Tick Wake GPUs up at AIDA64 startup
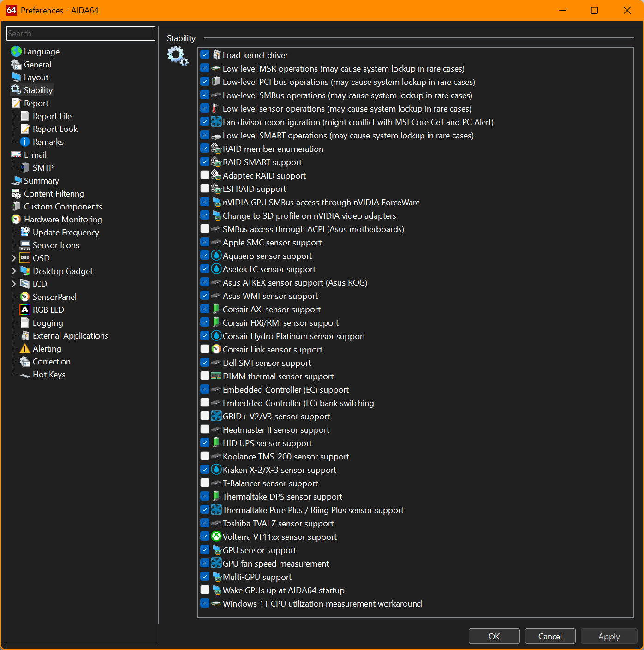Screen dimensions: 644x650 (x=205, y=590)
